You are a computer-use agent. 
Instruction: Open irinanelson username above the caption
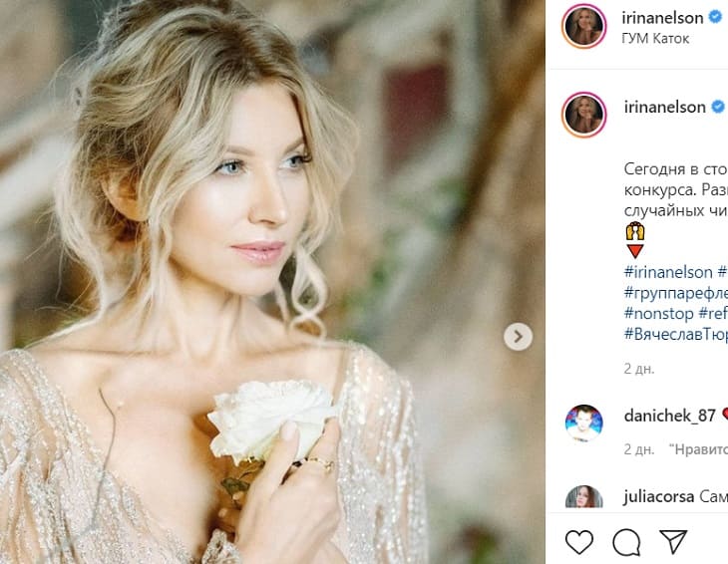tap(664, 107)
